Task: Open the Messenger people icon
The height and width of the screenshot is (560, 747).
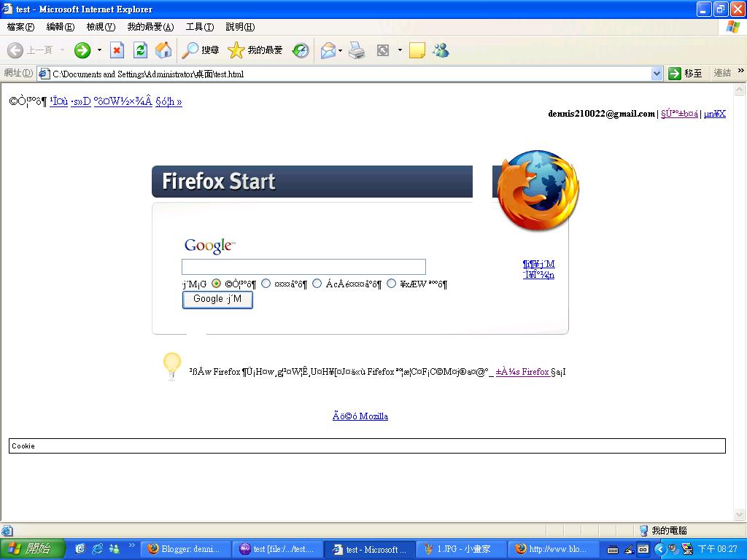Action: pos(441,50)
